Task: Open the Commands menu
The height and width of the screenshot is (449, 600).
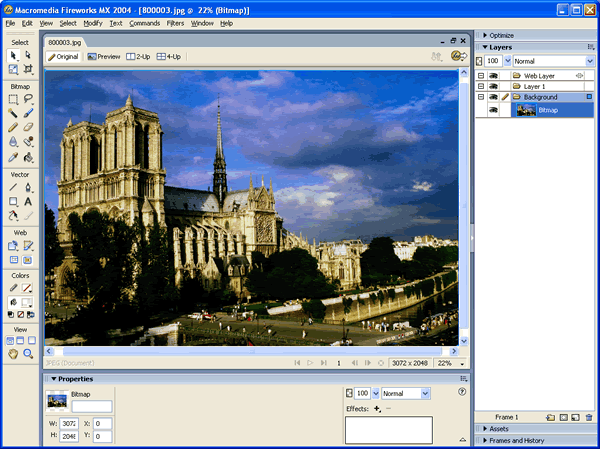Action: [x=145, y=23]
